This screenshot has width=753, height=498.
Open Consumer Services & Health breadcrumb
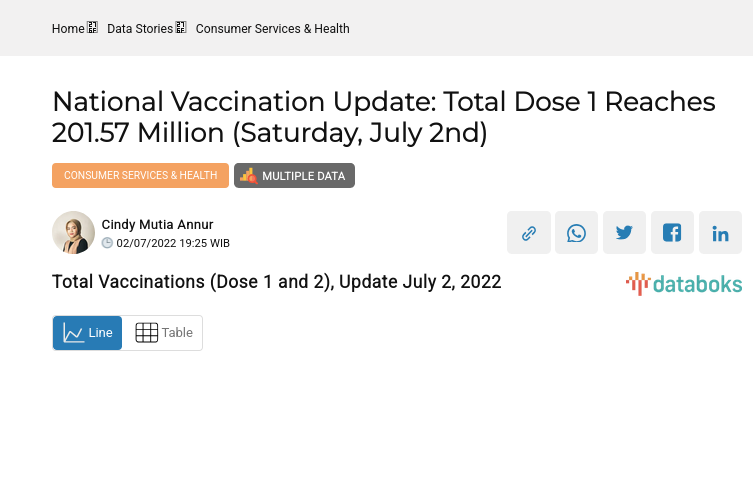coord(272,29)
